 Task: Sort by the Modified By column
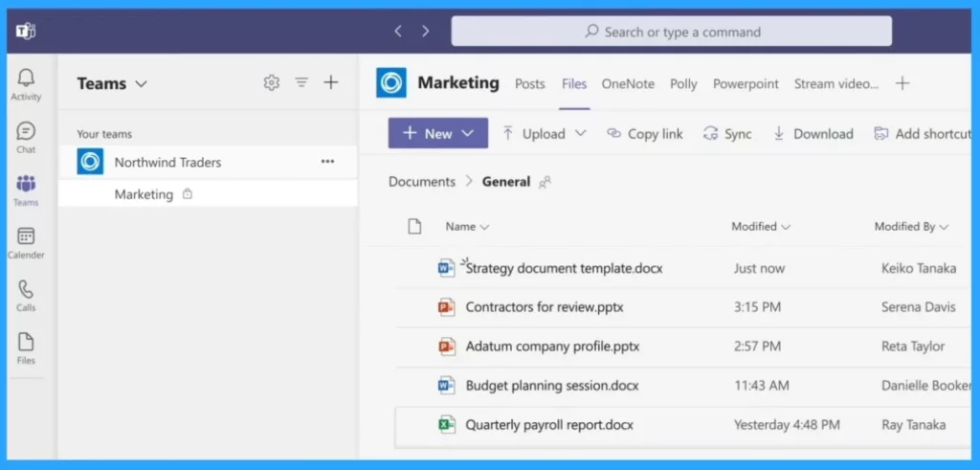click(x=911, y=226)
